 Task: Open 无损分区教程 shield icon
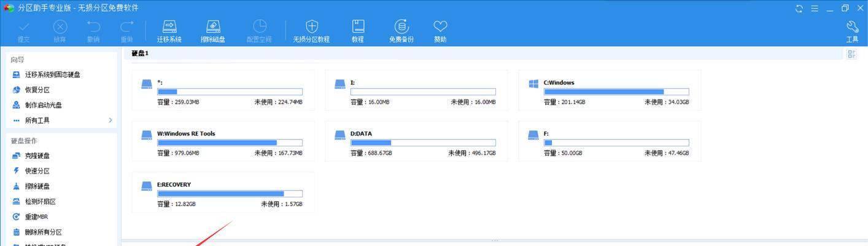click(312, 26)
